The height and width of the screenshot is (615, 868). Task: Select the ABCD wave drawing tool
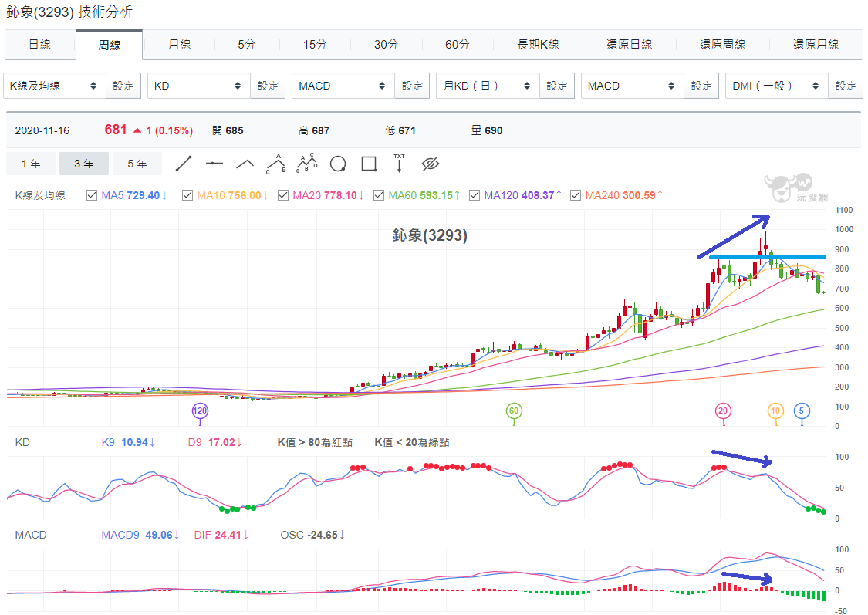click(x=306, y=164)
